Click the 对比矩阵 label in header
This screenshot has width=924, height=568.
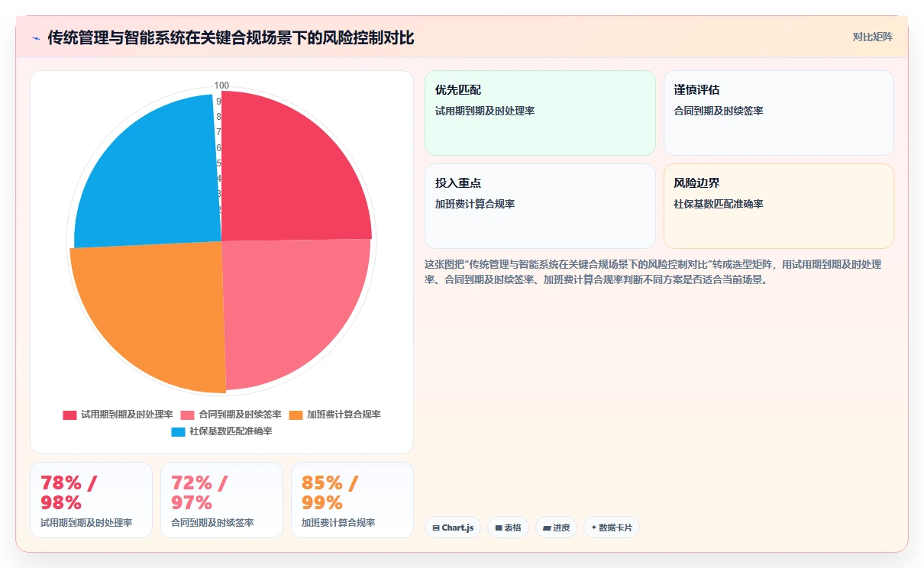click(873, 37)
